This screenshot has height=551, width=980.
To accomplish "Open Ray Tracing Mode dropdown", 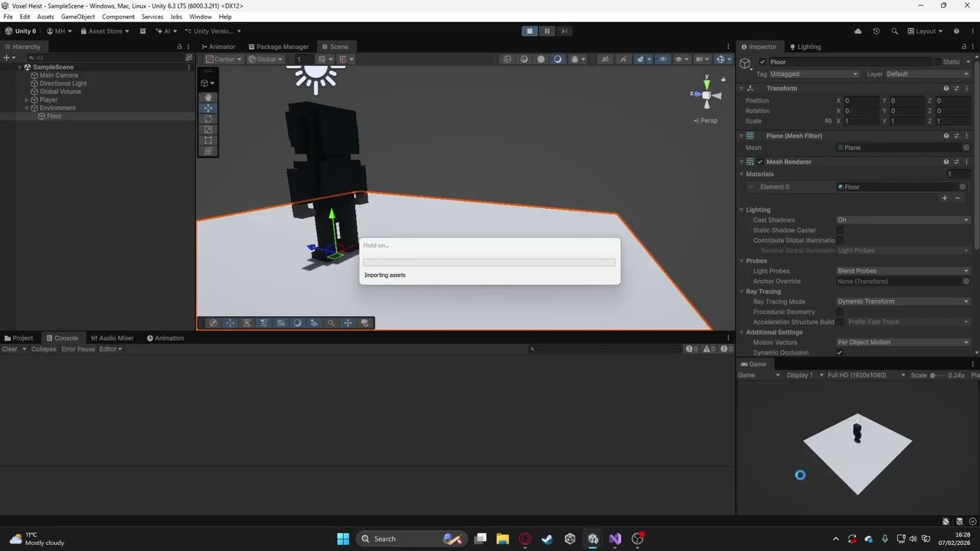I will 903,302.
